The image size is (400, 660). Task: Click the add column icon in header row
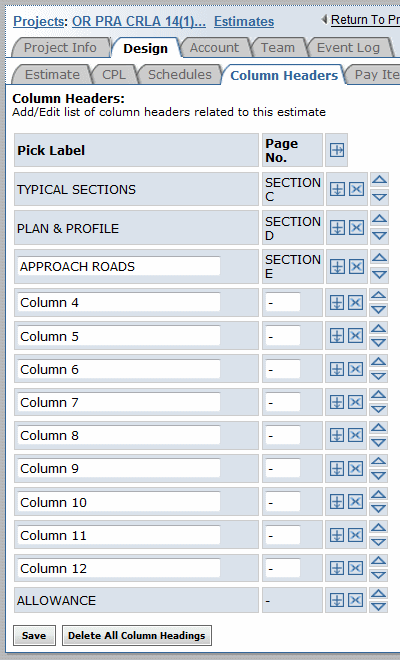337,150
